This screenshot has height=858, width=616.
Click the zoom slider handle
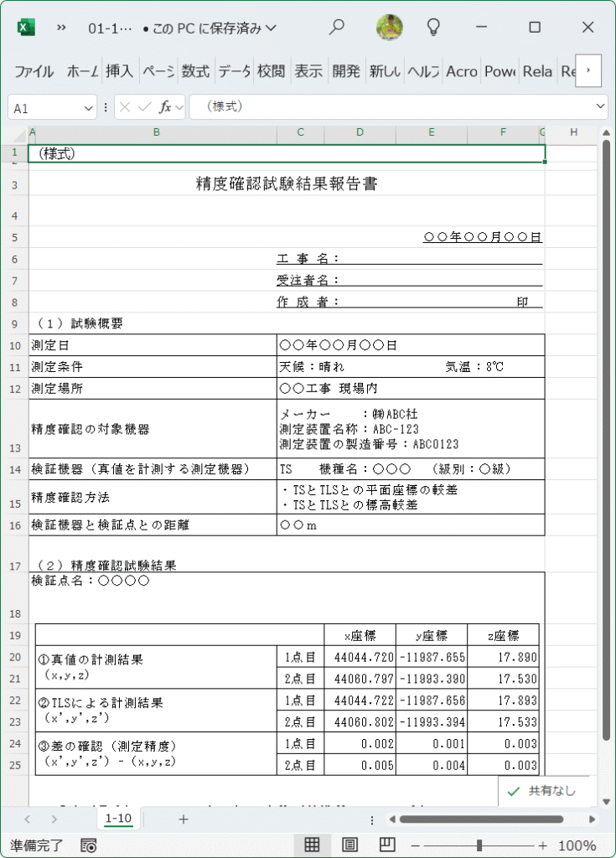coord(479,845)
